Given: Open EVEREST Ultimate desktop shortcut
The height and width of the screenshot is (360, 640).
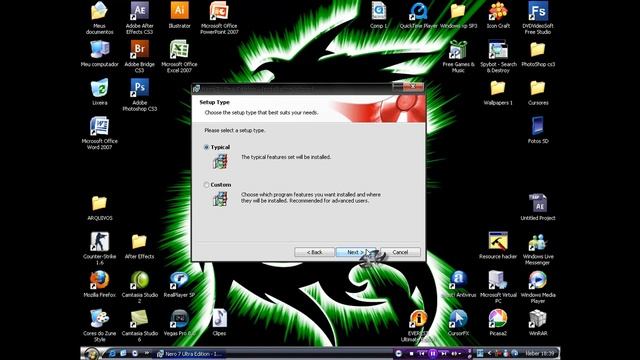Looking at the screenshot, I should pyautogui.click(x=418, y=325).
